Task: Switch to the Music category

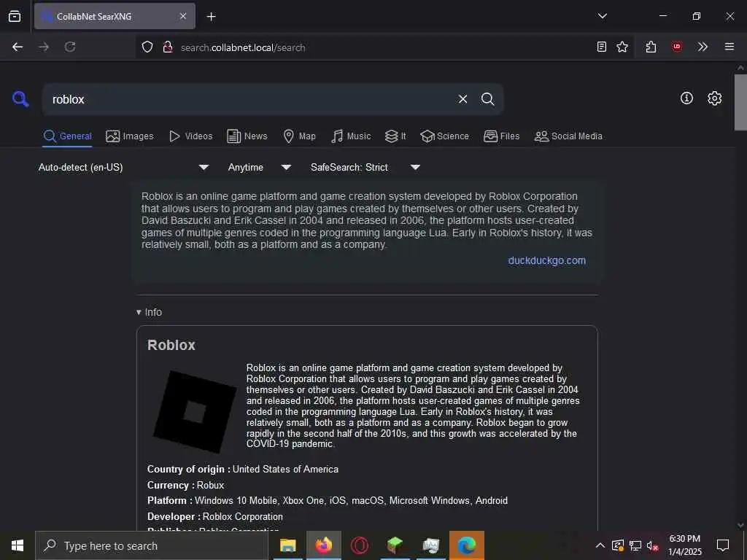Action: click(351, 136)
